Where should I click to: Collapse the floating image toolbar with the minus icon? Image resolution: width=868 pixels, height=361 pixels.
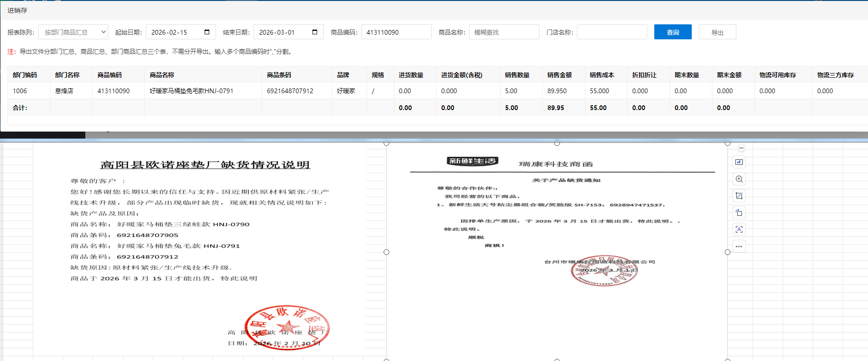(x=741, y=148)
